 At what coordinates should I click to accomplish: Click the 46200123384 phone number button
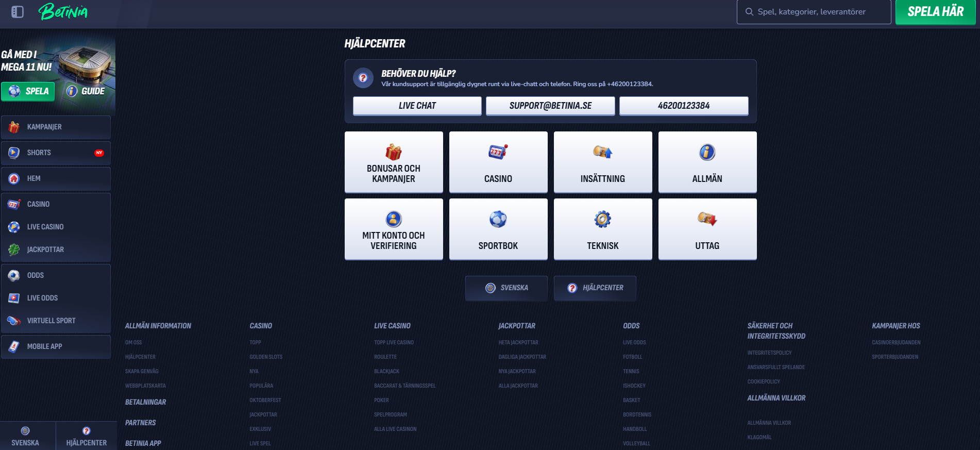[x=684, y=106]
